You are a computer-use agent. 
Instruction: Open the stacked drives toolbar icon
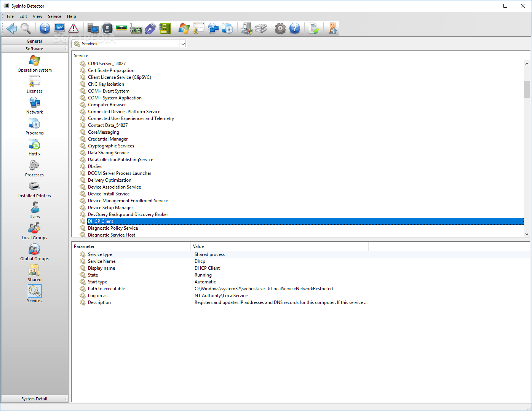click(x=261, y=28)
